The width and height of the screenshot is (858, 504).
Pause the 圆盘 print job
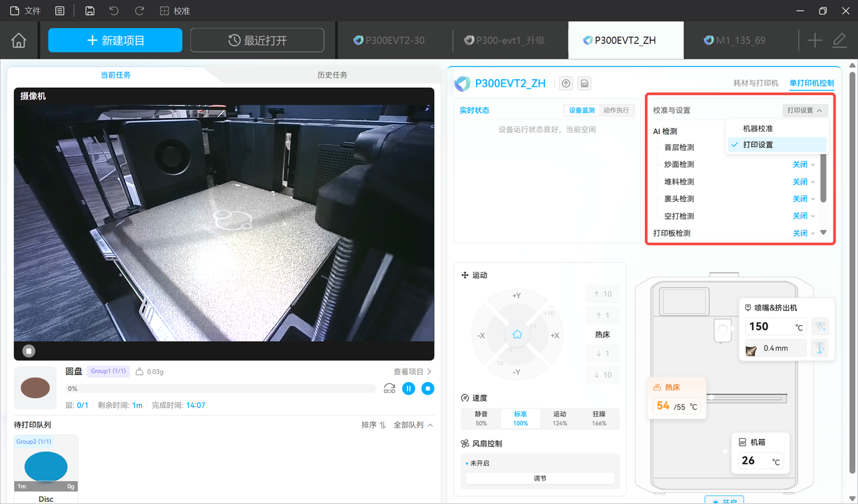coord(408,388)
